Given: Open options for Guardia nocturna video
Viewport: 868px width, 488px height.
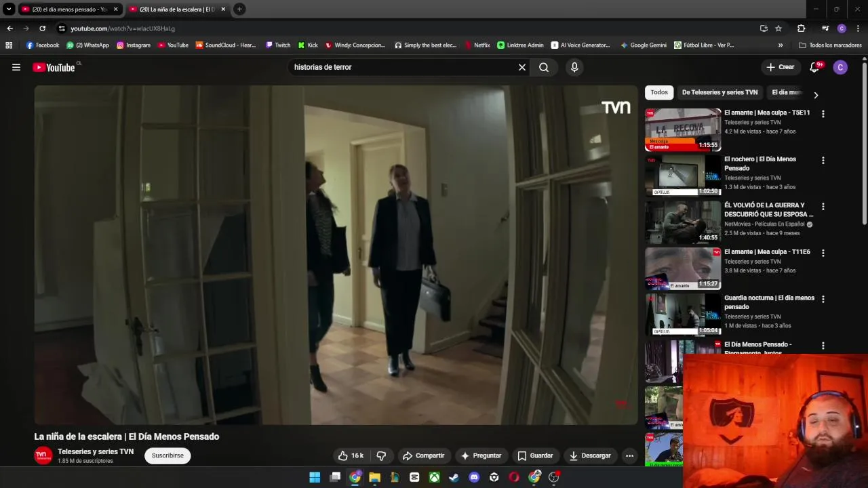Looking at the screenshot, I should click(x=823, y=299).
